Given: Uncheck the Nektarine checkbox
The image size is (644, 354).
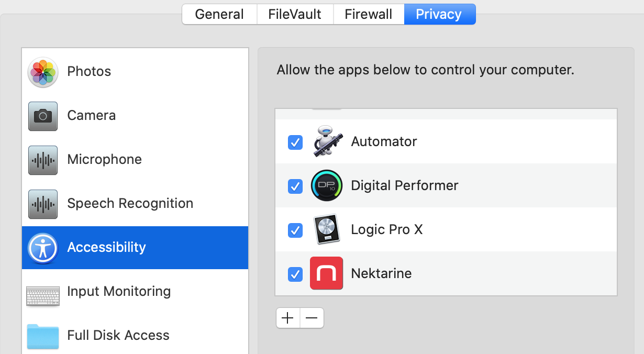Looking at the screenshot, I should coord(295,274).
